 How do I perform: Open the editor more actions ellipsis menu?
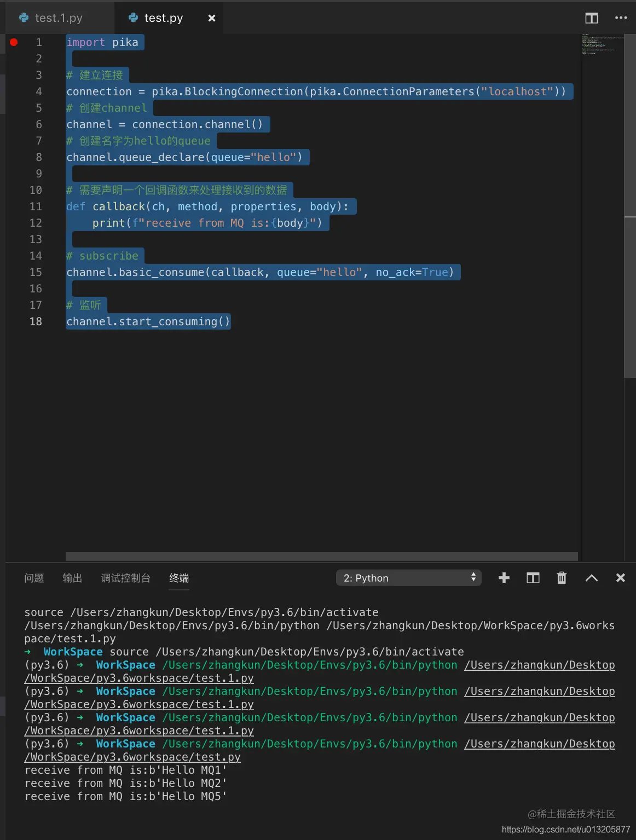click(621, 18)
